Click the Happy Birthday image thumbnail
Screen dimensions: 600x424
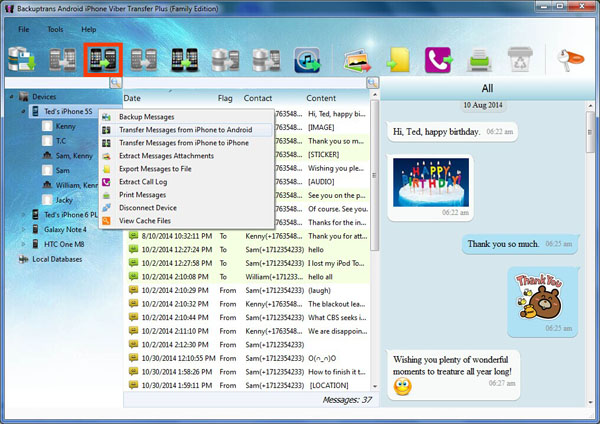pyautogui.click(x=431, y=182)
